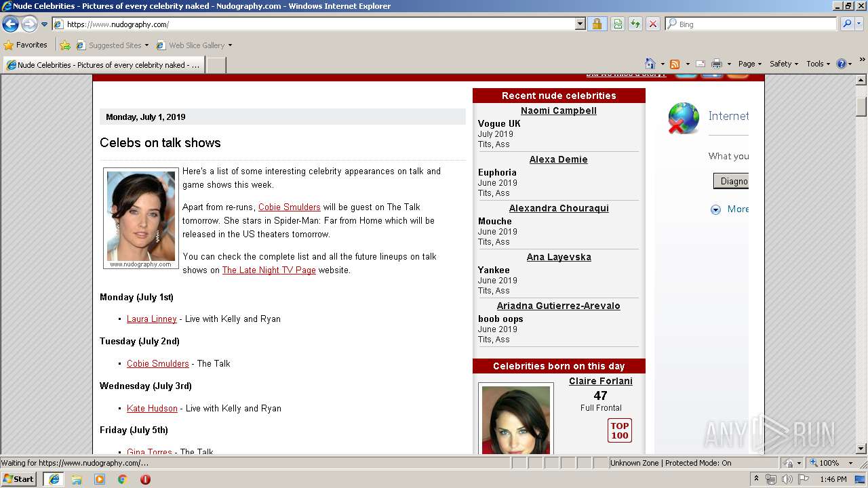
Task: Run search with the magnifier button
Action: click(x=847, y=24)
